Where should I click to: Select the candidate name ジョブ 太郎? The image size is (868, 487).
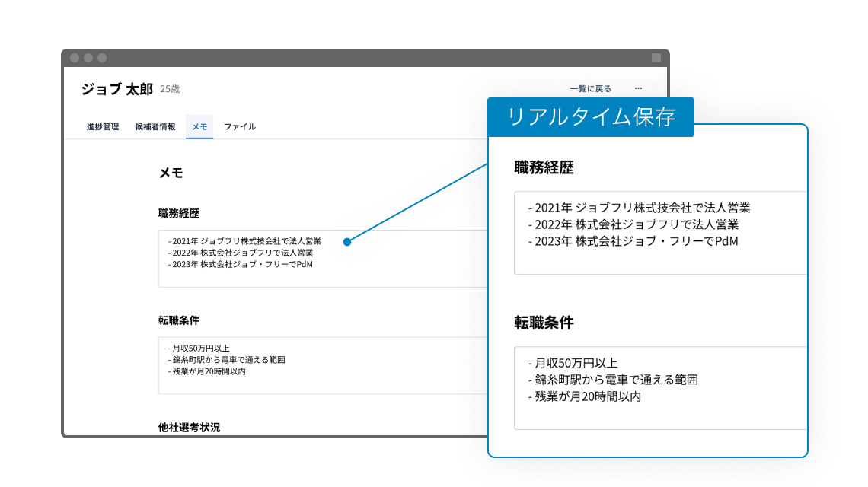point(113,88)
